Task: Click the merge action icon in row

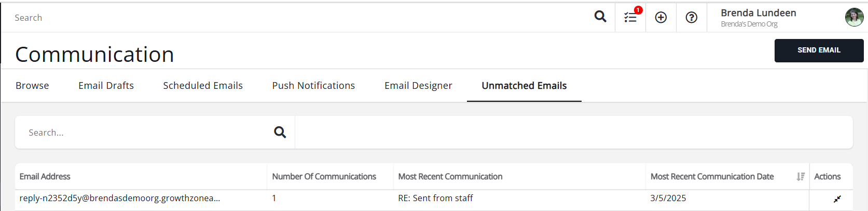Action: pos(837,199)
